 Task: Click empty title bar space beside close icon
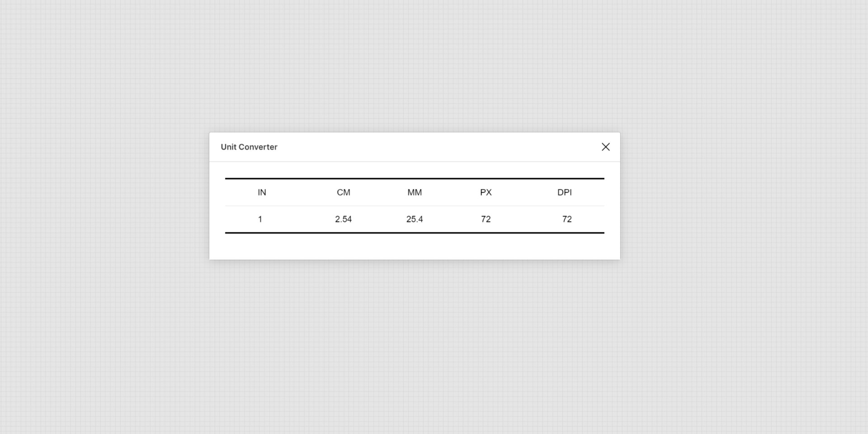(452, 147)
